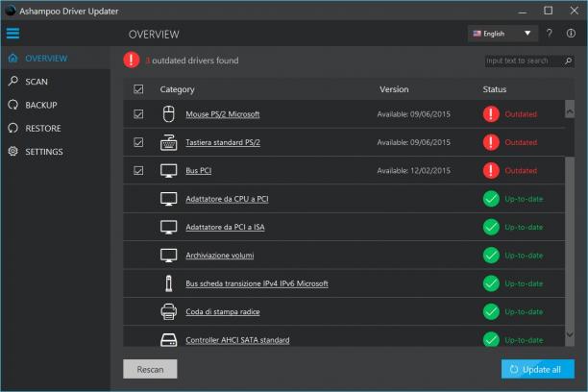Uncheck the Tastiera standard PS/2 checkbox
The image size is (588, 392).
[x=138, y=142]
